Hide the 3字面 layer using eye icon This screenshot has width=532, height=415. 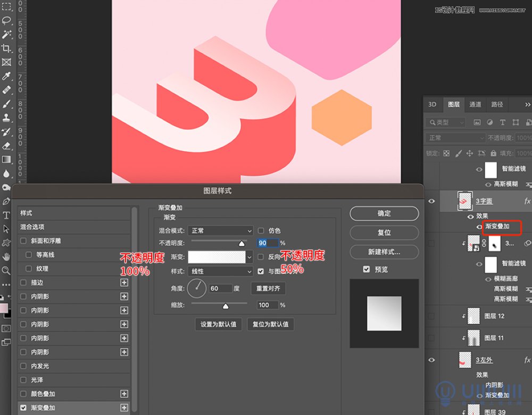pyautogui.click(x=432, y=201)
